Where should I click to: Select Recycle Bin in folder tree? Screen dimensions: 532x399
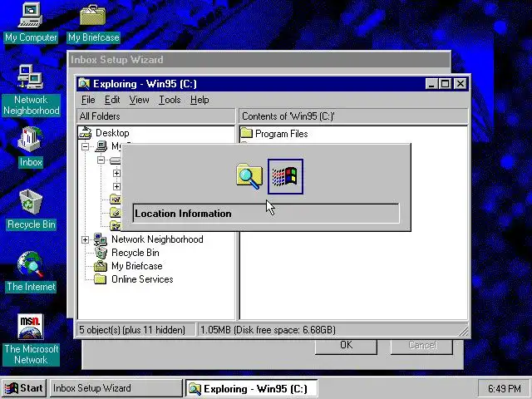click(x=135, y=253)
